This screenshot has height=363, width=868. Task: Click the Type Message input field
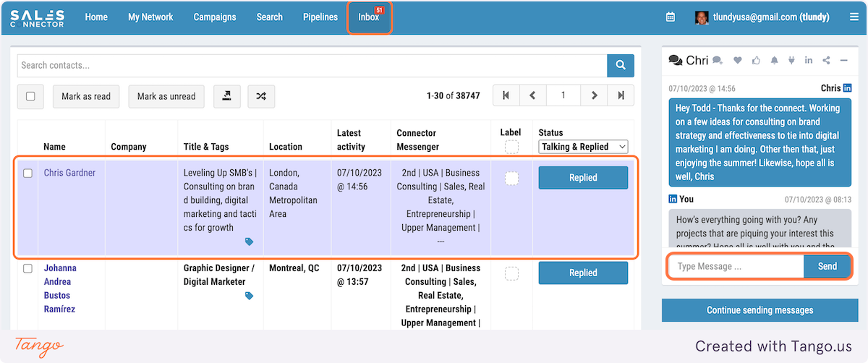736,266
